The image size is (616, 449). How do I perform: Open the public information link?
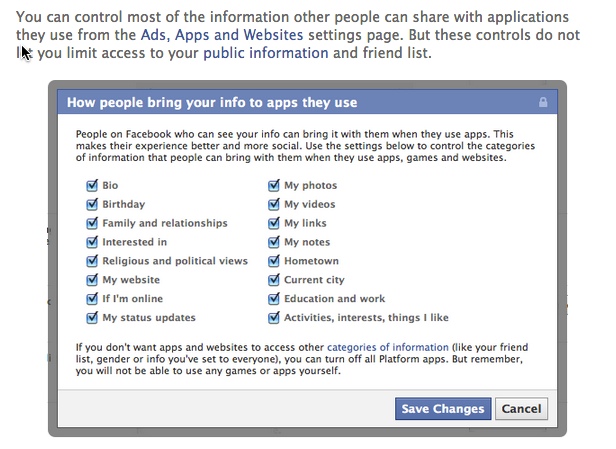coord(266,53)
